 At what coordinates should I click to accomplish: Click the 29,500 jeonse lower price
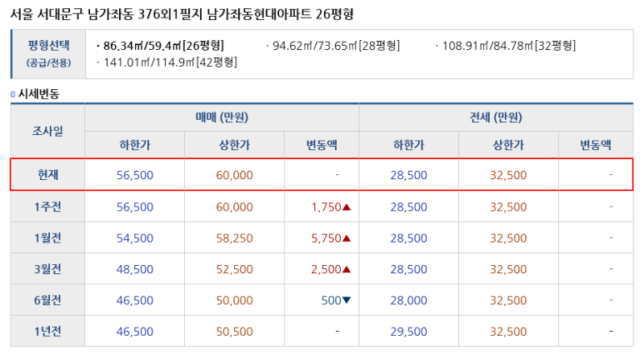point(409,332)
